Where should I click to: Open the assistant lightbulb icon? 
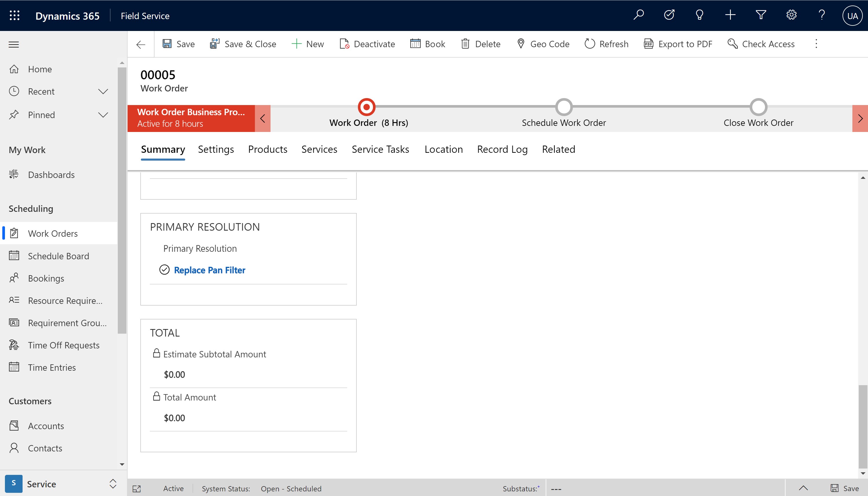pyautogui.click(x=699, y=15)
